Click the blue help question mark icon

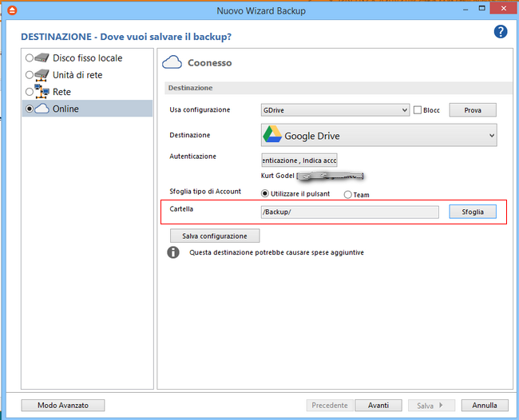[x=501, y=32]
